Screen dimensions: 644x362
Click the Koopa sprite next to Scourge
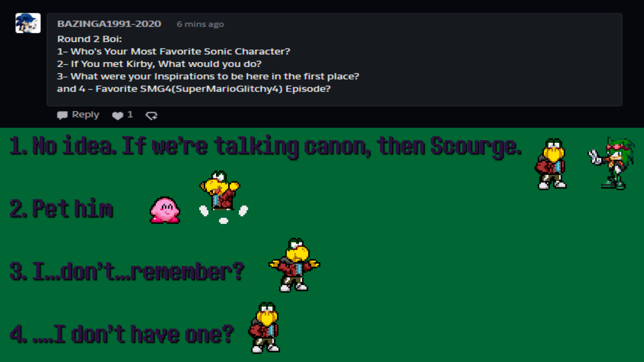pos(551,164)
